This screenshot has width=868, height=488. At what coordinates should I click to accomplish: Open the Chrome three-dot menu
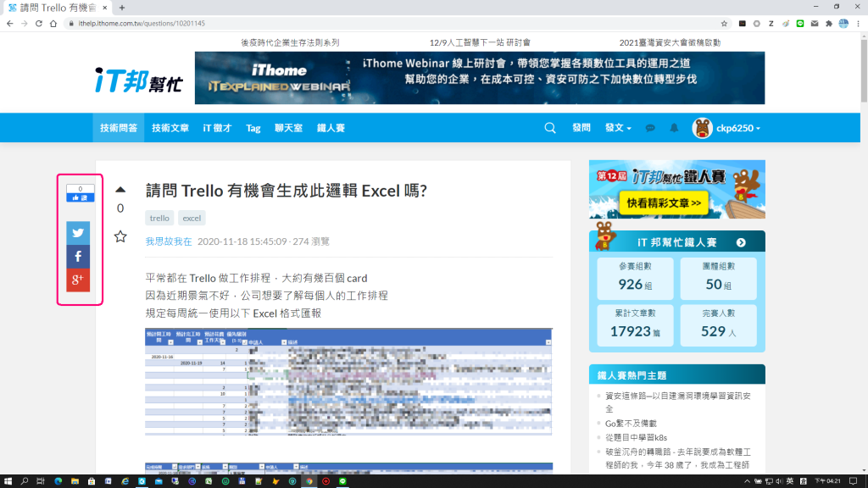click(x=858, y=23)
